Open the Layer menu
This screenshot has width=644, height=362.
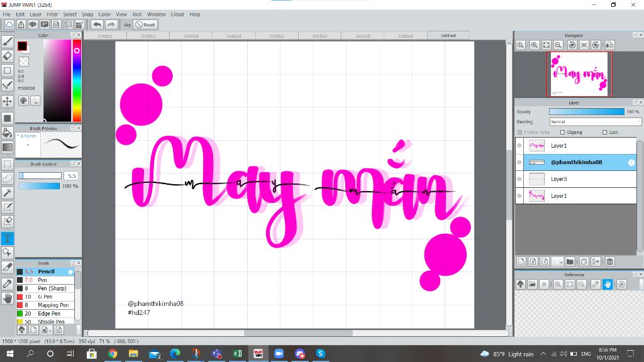coord(36,14)
